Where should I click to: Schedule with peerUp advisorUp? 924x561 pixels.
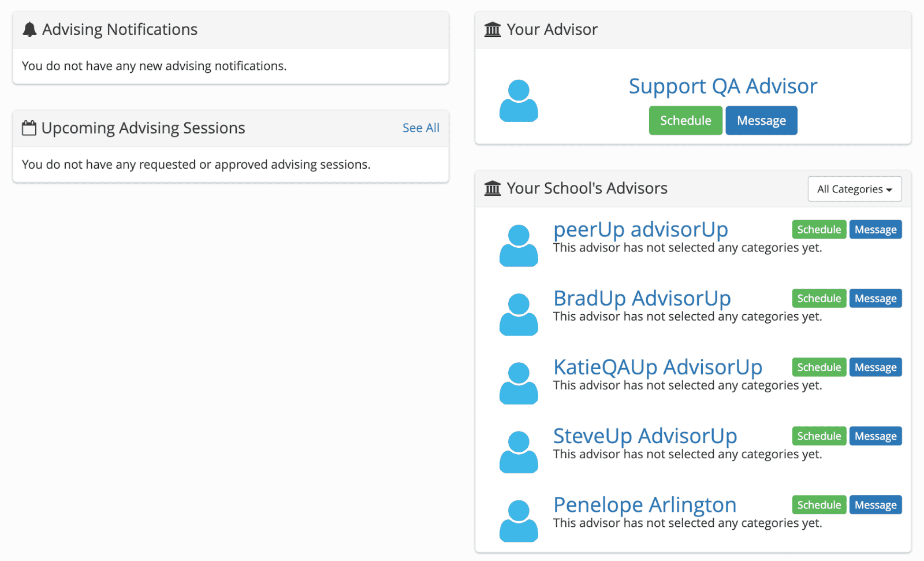point(819,229)
